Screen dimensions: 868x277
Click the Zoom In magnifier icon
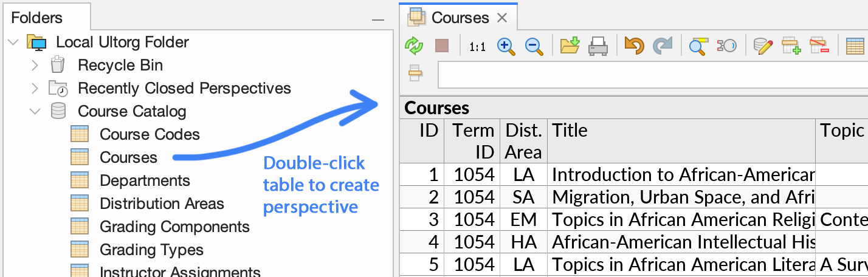click(506, 46)
